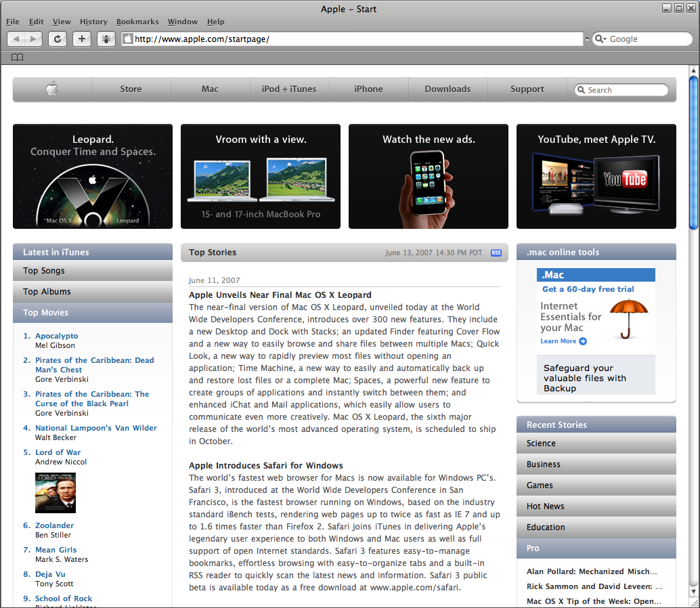Select the iPod + iTunes navigation tab

point(289,89)
